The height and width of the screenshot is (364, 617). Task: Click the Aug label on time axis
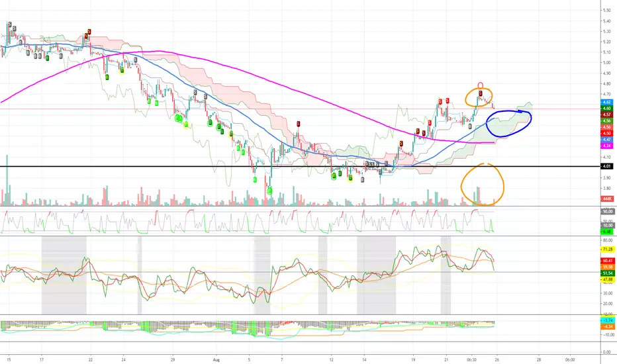tap(216, 359)
